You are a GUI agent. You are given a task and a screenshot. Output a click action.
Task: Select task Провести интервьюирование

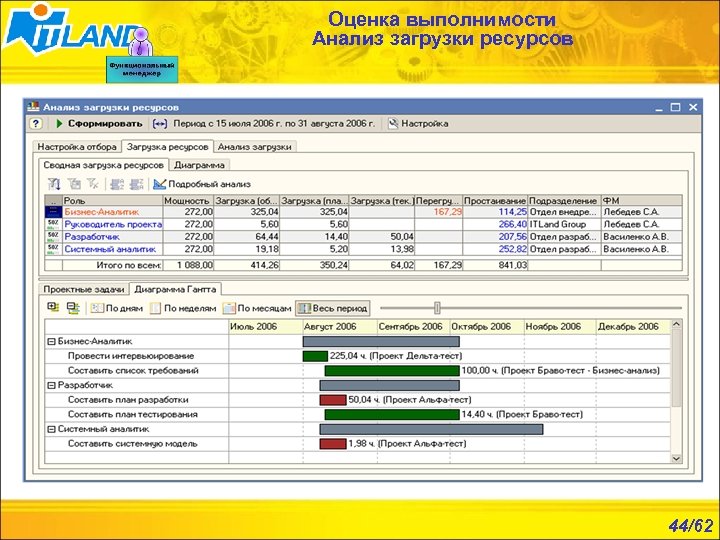131,356
